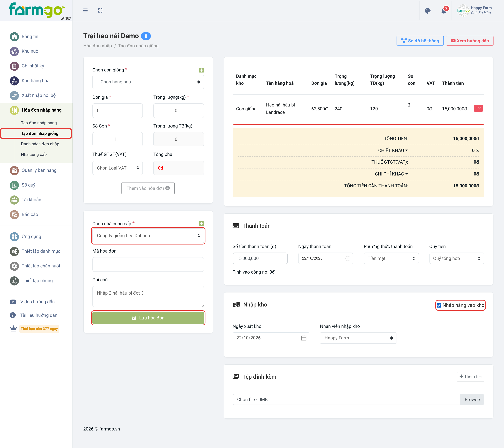The width and height of the screenshot is (504, 448).
Task: Open Sổ quỹ sidebar item
Action: [x=28, y=185]
